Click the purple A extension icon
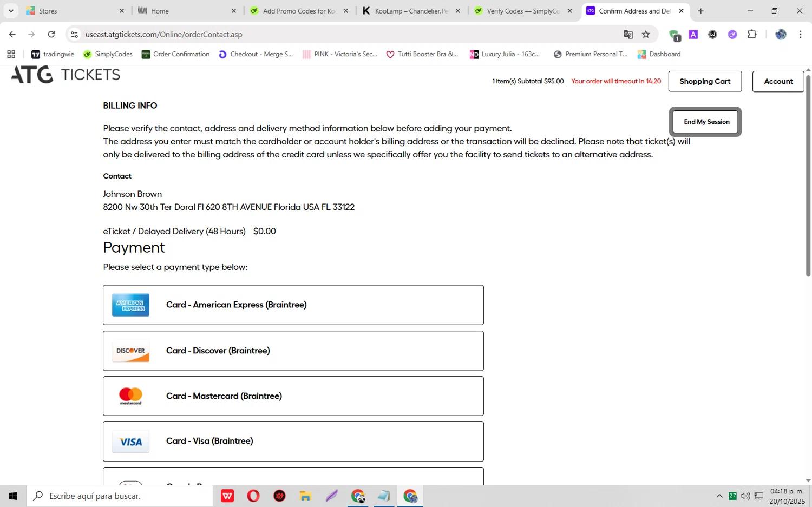The width and height of the screenshot is (812, 507). (x=693, y=34)
